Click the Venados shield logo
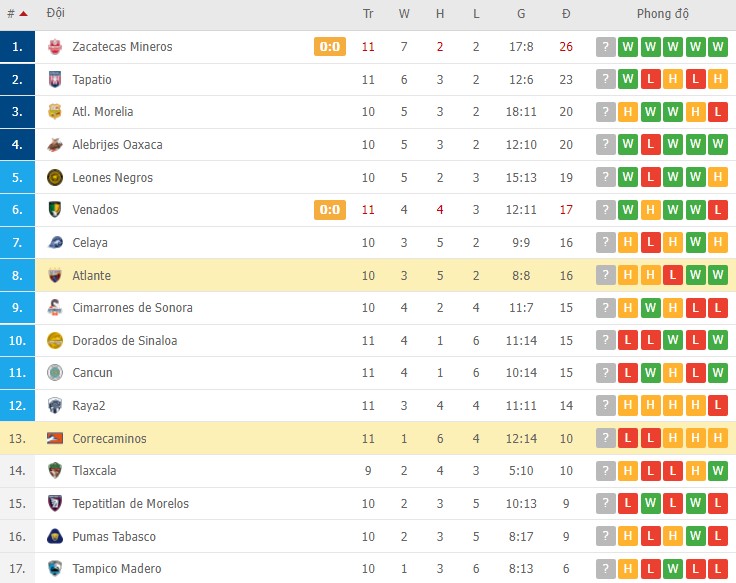736x583 pixels. pyautogui.click(x=55, y=210)
